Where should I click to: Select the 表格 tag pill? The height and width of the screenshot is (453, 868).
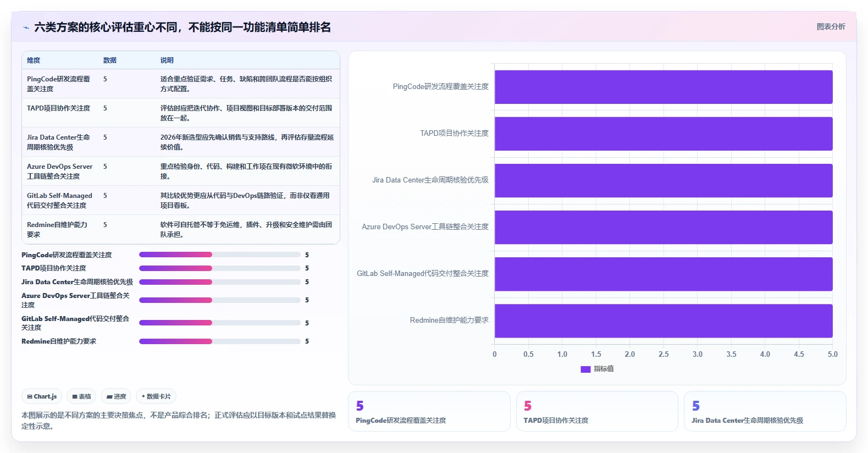pyautogui.click(x=81, y=396)
